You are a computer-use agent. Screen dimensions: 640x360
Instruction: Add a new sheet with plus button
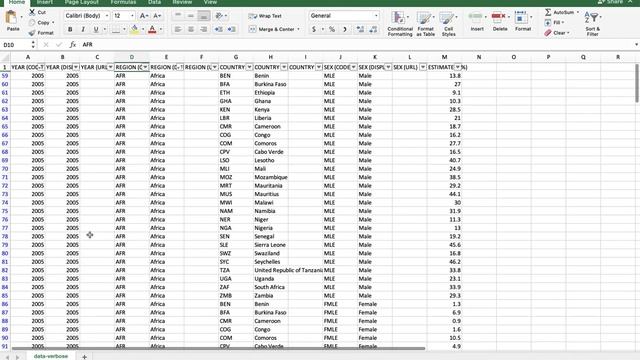coord(84,357)
